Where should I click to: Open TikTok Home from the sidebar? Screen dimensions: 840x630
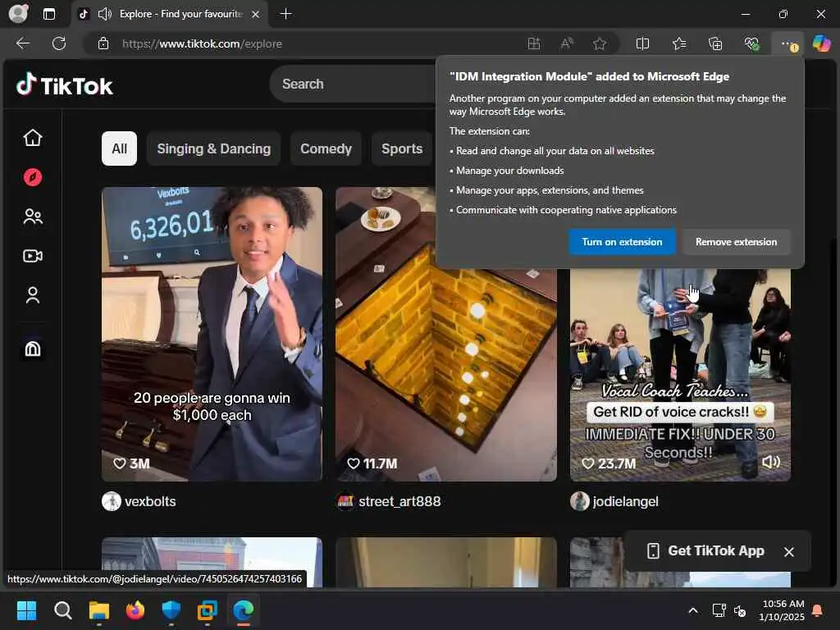click(33, 138)
